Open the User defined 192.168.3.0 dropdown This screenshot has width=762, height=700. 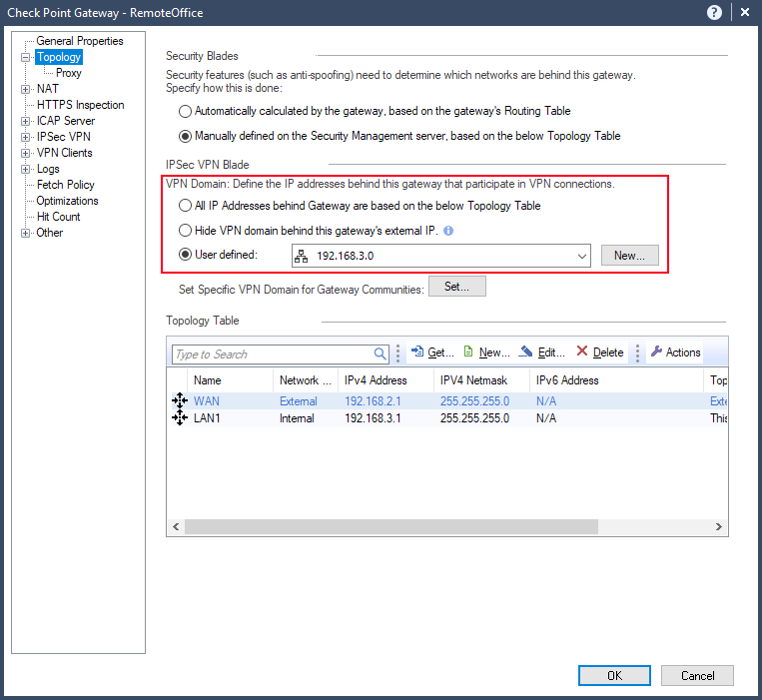(582, 257)
